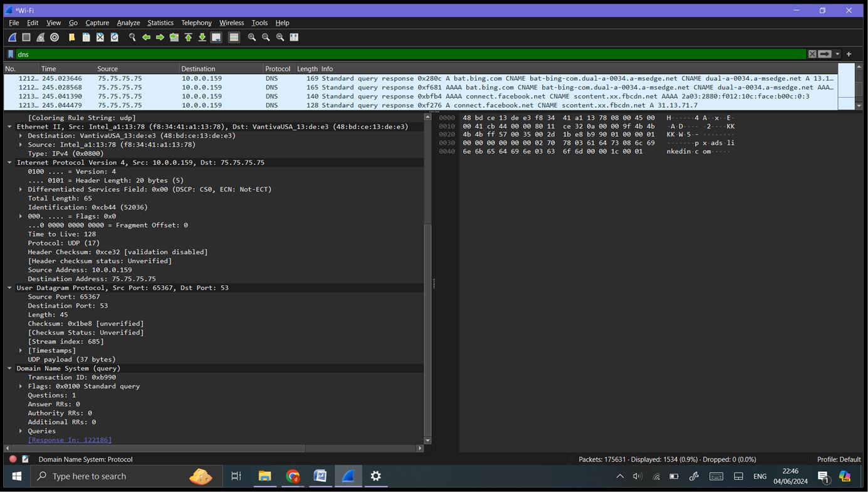Follow the Response In: 122186 link
This screenshot has width=868, height=492.
[x=69, y=439]
